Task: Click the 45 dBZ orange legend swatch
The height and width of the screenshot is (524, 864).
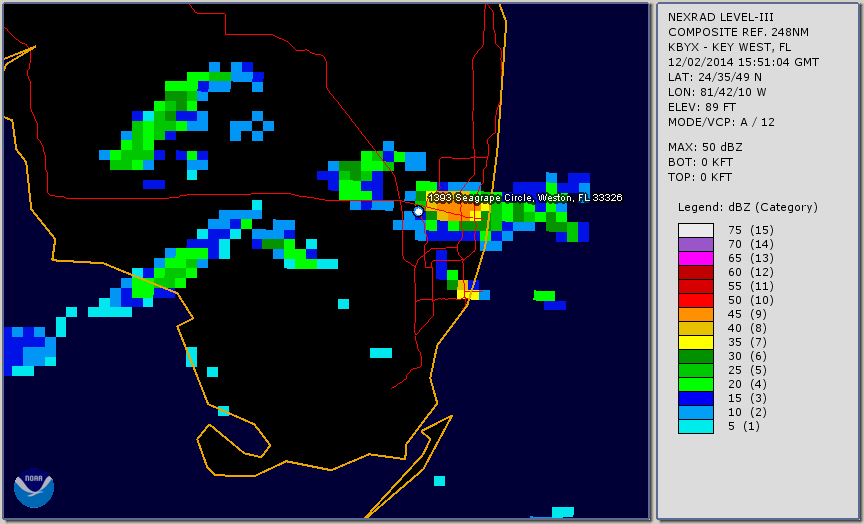Action: [695, 315]
